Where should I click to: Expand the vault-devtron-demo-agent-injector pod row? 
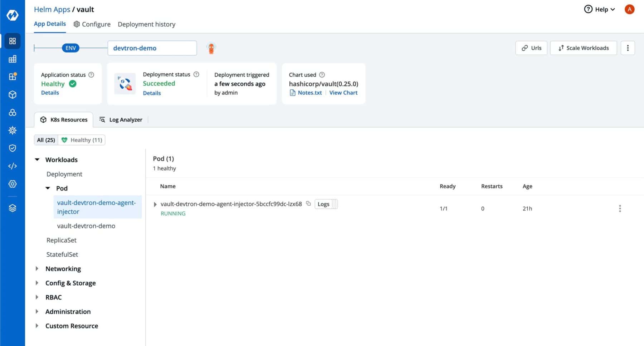[x=155, y=204]
